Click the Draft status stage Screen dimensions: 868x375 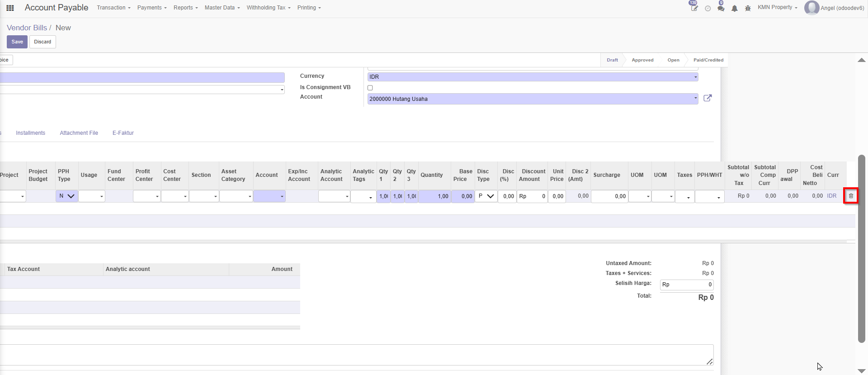click(x=612, y=60)
